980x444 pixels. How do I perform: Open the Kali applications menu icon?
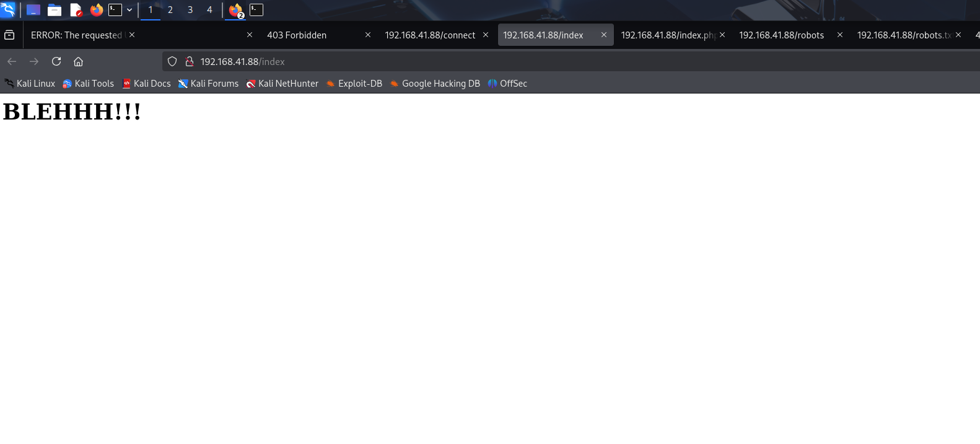click(x=8, y=10)
